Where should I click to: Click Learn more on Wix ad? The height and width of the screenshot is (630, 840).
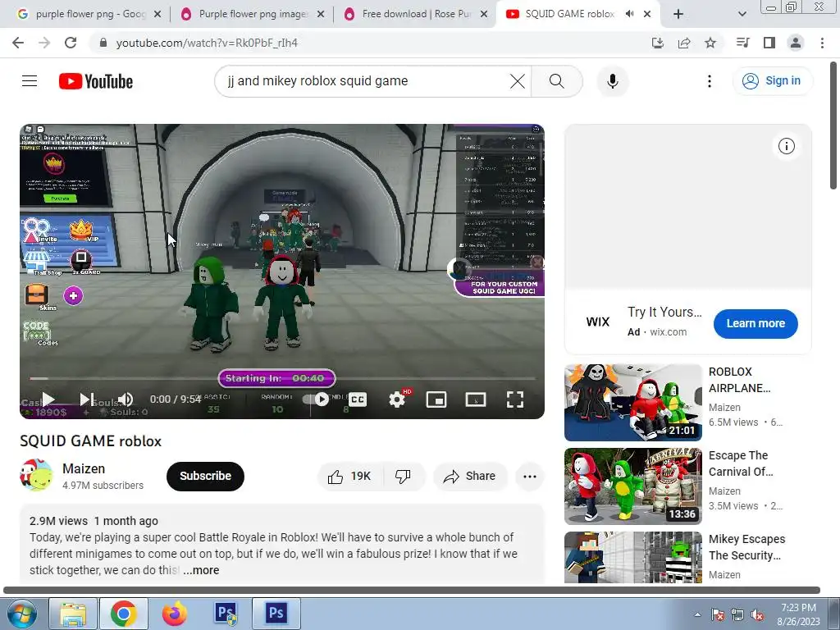point(756,323)
